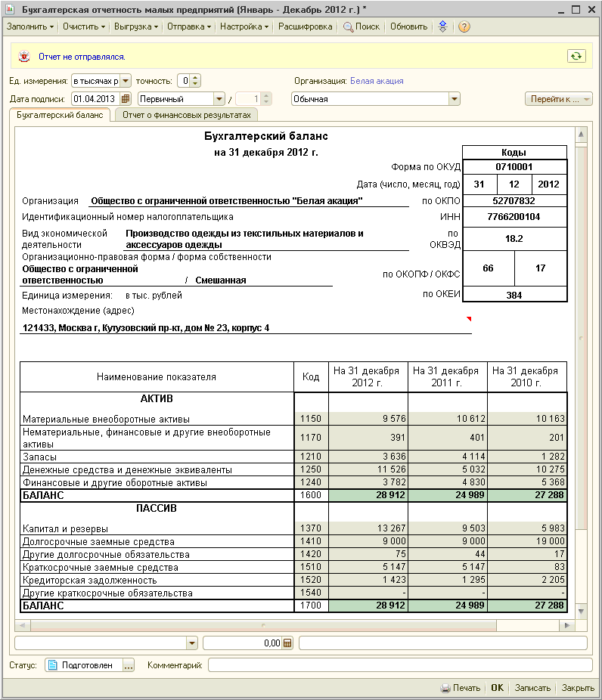Open the calendar picker for Дата подписи
The width and height of the screenshot is (602, 700).
126,98
